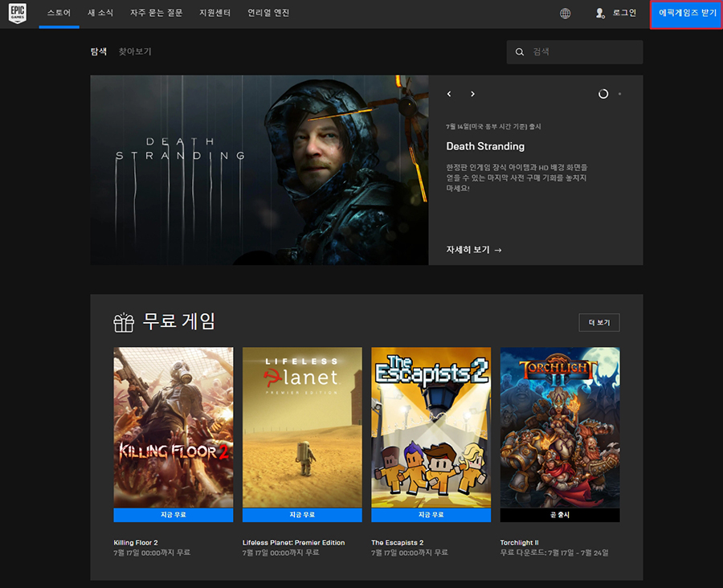723x588 pixels.
Task: Open the Torchlight II cover art
Action: coord(560,427)
